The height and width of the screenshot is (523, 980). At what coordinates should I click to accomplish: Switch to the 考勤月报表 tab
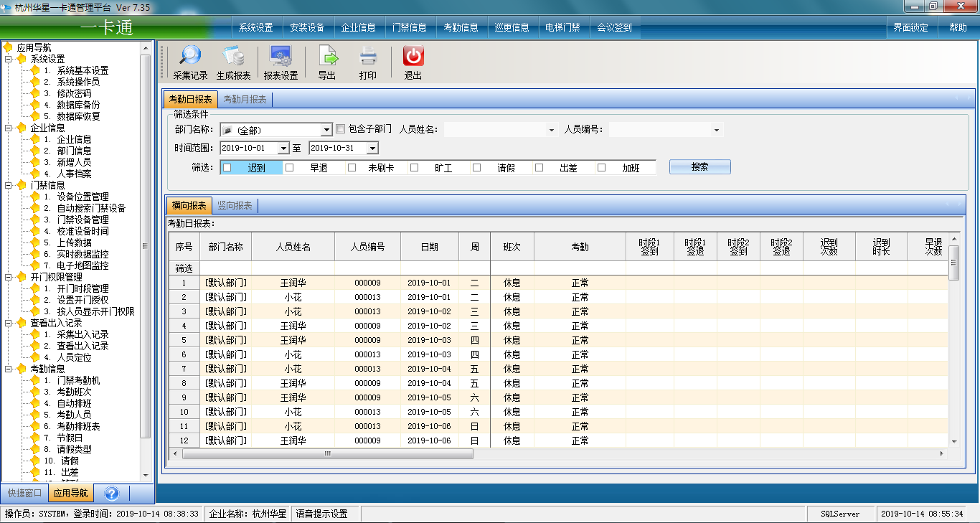(245, 100)
